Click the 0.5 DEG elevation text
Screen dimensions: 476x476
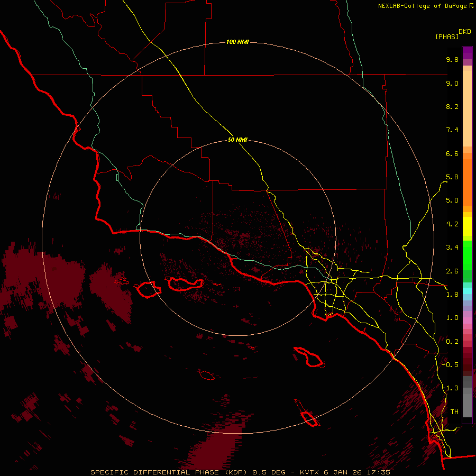tap(269, 472)
